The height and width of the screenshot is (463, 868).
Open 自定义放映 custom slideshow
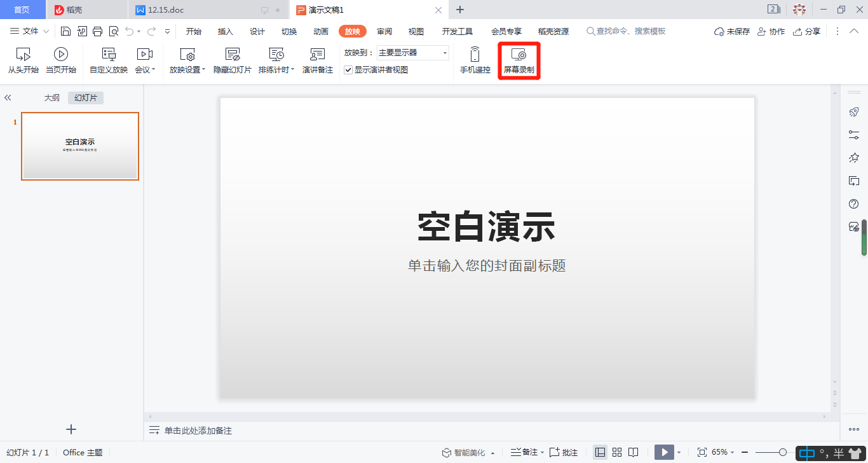tap(109, 55)
